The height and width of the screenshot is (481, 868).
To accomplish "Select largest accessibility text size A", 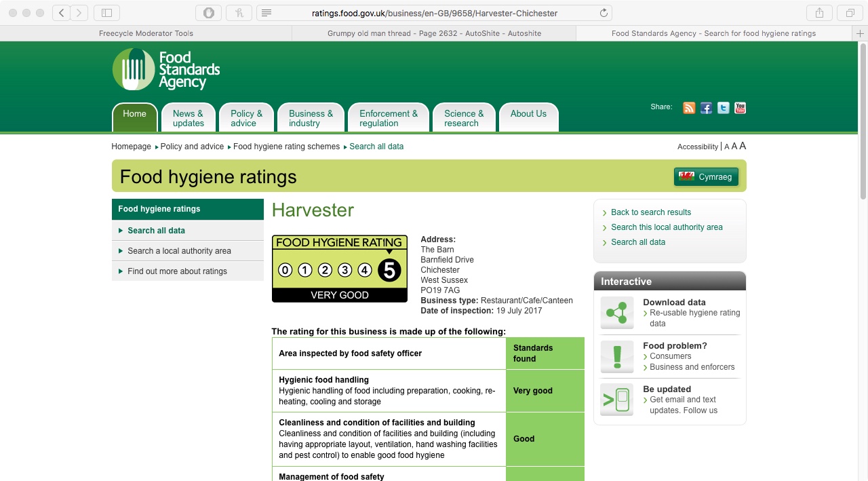I will click(743, 146).
